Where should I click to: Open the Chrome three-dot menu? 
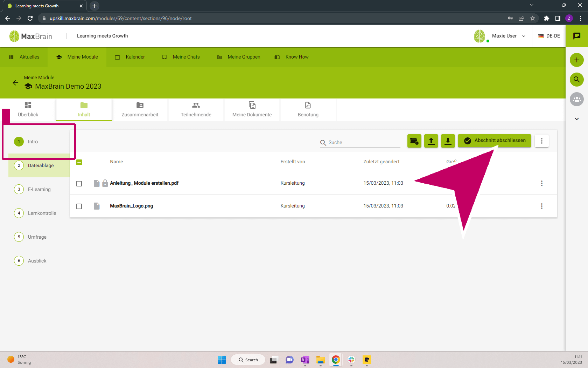tap(580, 18)
